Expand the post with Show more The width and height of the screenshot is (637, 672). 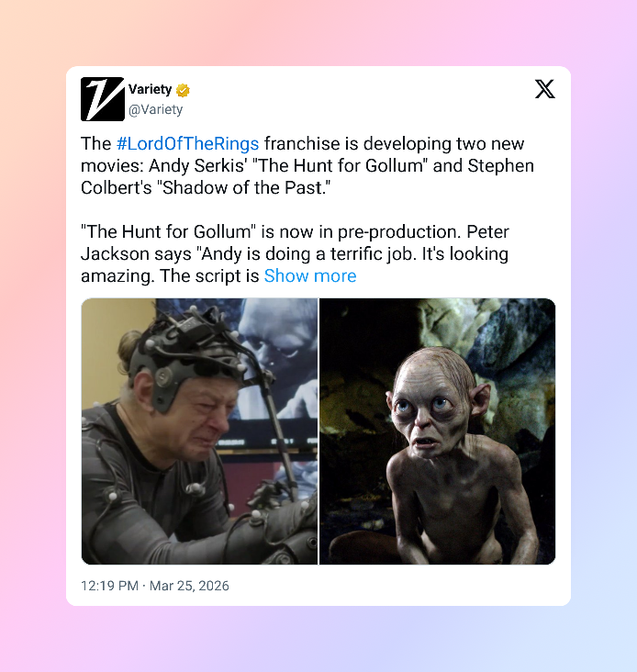pos(310,276)
